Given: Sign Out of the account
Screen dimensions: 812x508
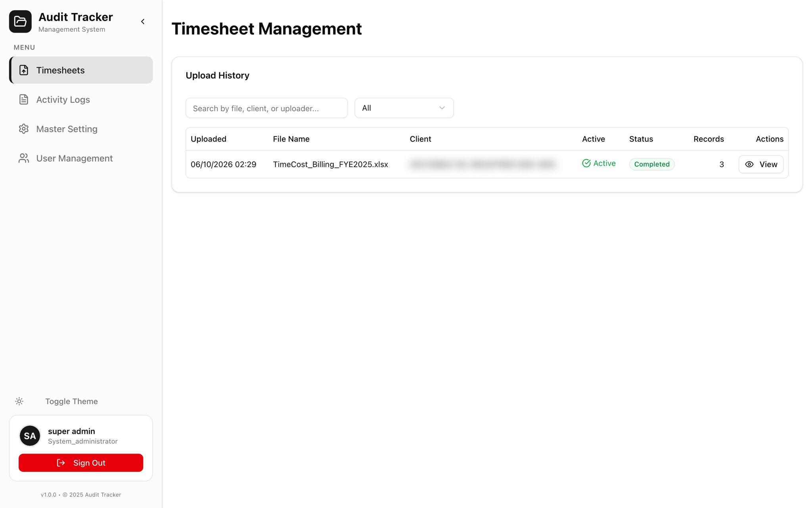Looking at the screenshot, I should [81, 463].
